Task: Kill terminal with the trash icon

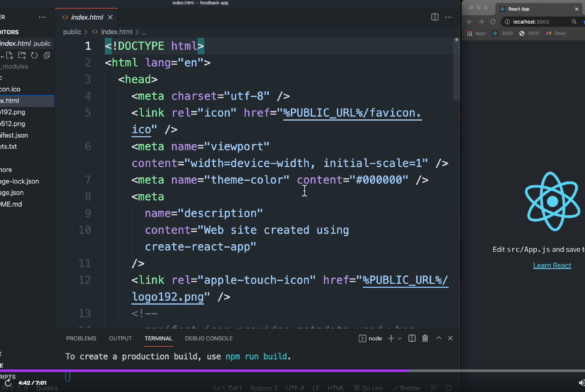Action: coord(425,339)
